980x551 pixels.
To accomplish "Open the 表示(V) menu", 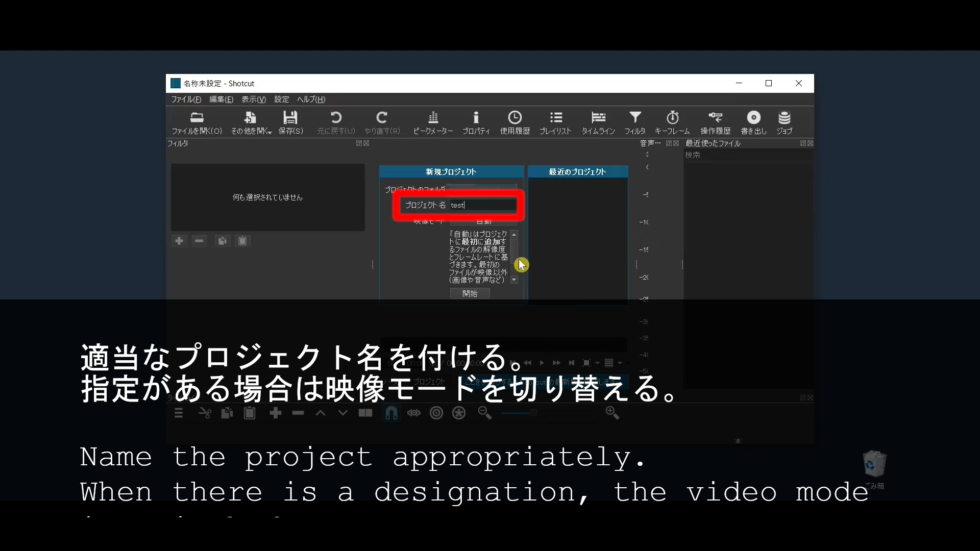I will (x=254, y=99).
